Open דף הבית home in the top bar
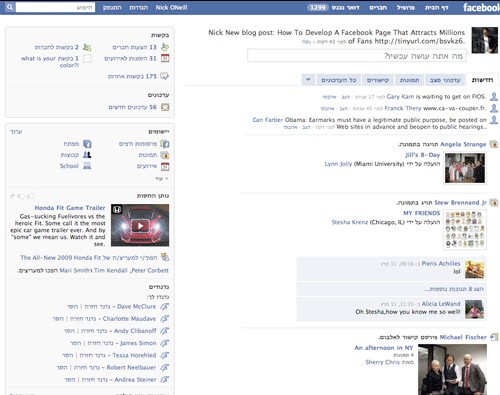Screen dimensions: 500x395 pos(436,7)
